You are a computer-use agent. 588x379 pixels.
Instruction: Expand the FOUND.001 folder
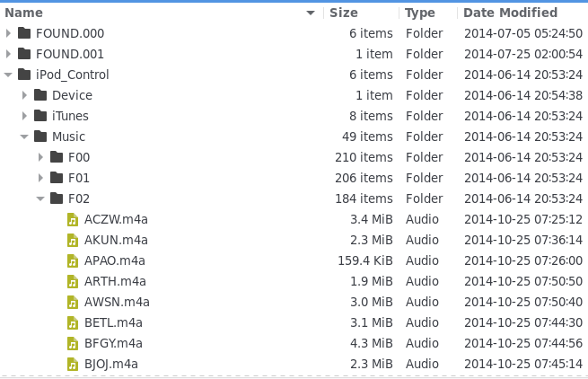[x=8, y=55]
